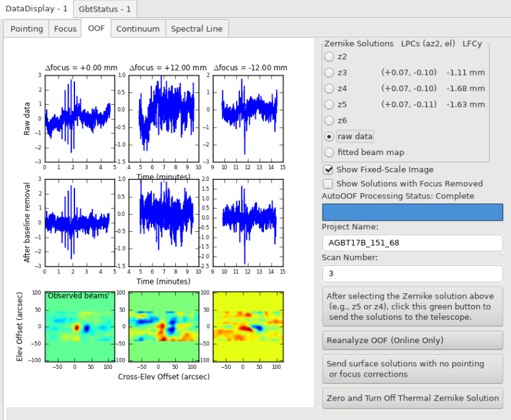Click the Project Name input field
This screenshot has width=511, height=420.
(x=412, y=243)
